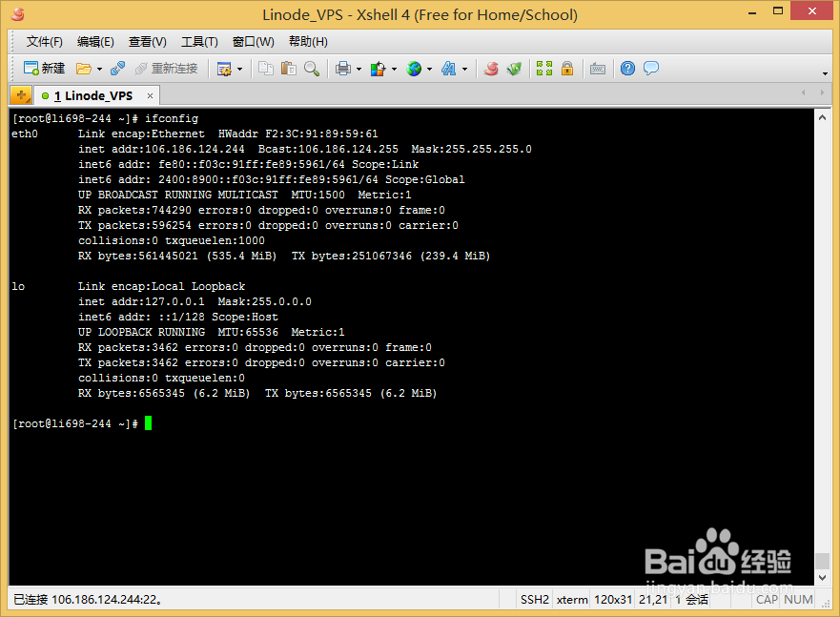Click the red Xftp swirl icon
This screenshot has width=840, height=617.
tap(491, 69)
